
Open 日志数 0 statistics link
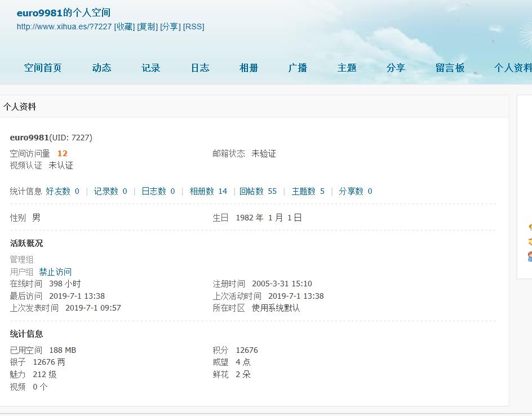pos(158,191)
